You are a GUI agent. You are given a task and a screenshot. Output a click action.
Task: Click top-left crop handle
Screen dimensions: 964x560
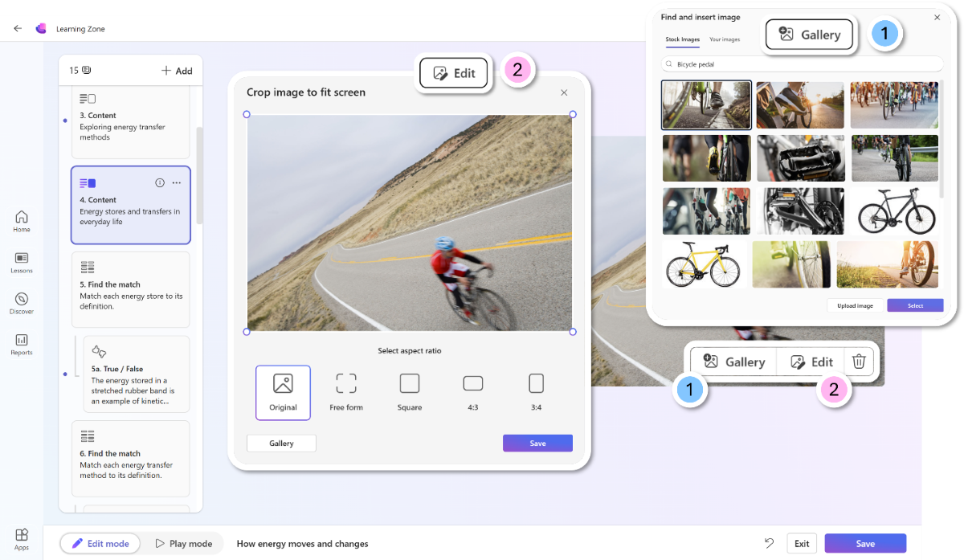click(247, 115)
